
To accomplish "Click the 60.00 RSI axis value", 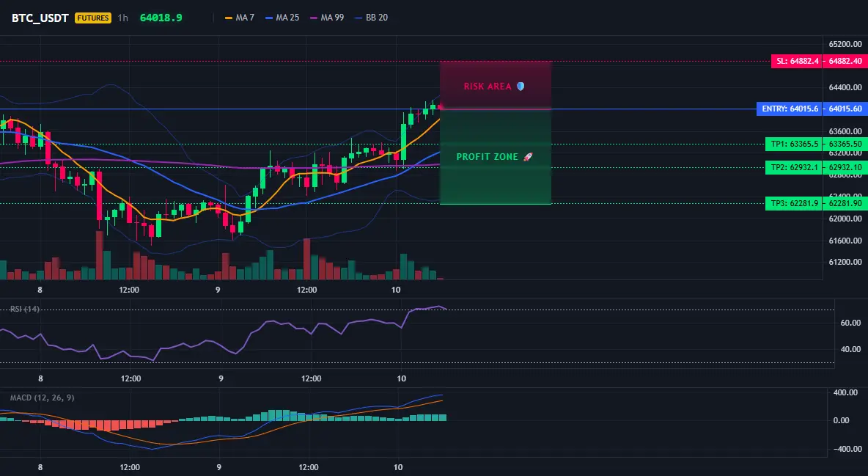I will tap(851, 323).
